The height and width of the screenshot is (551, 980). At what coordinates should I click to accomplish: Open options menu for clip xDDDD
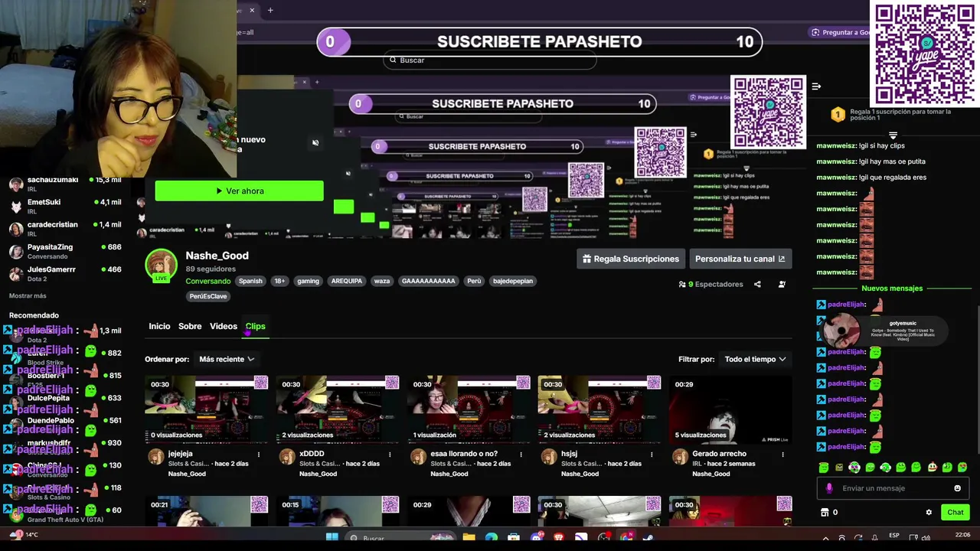[x=390, y=454]
